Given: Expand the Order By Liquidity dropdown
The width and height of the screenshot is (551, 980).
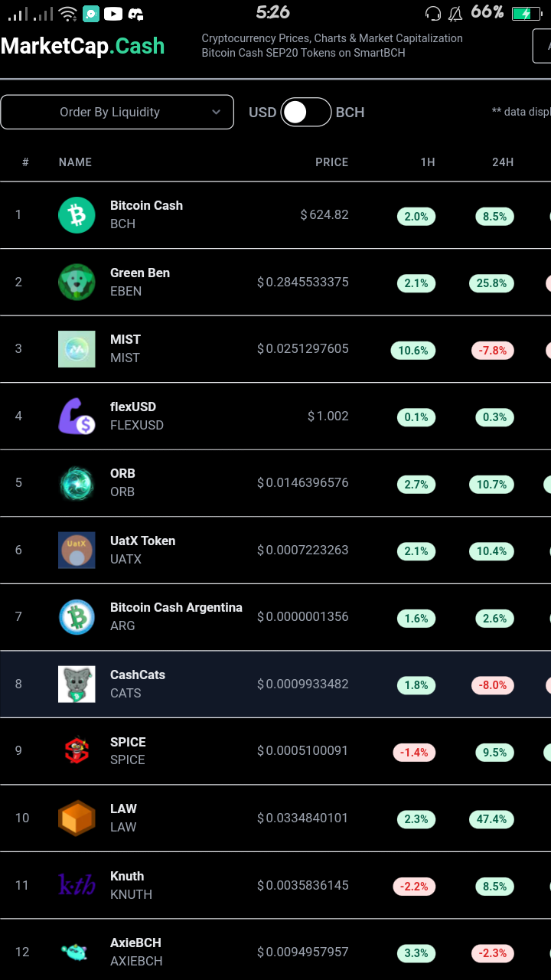Looking at the screenshot, I should 117,112.
